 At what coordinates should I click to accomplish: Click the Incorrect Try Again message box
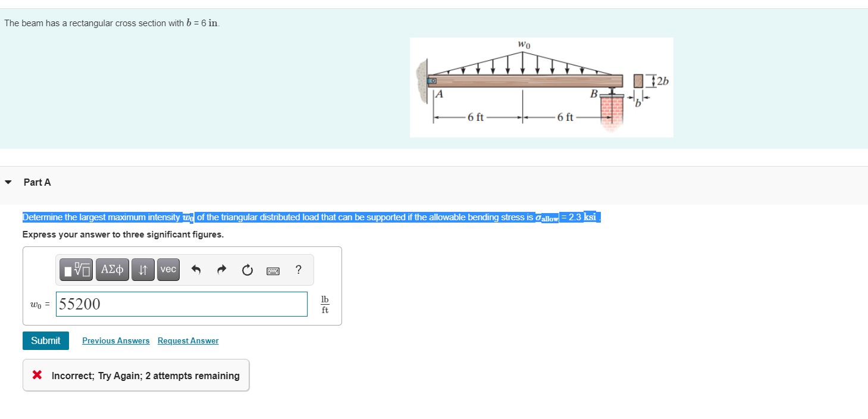(136, 374)
